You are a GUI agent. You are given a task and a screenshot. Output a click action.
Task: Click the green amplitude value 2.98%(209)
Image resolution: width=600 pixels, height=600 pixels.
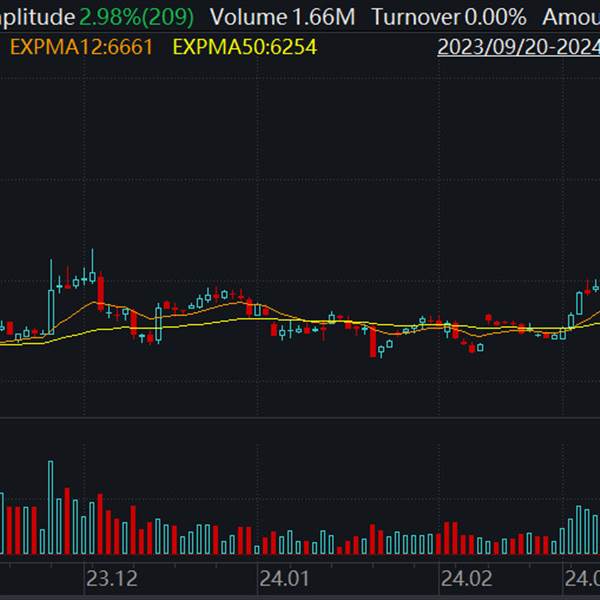coord(137,17)
